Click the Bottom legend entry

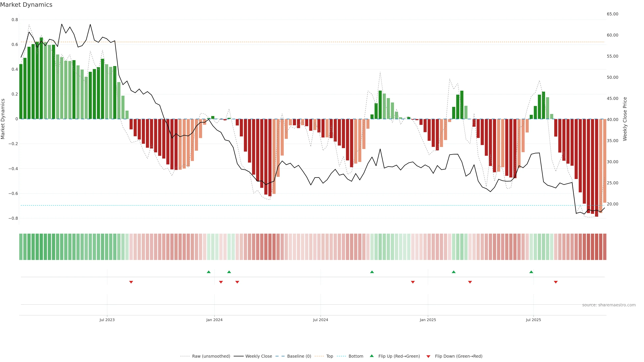tap(356, 356)
